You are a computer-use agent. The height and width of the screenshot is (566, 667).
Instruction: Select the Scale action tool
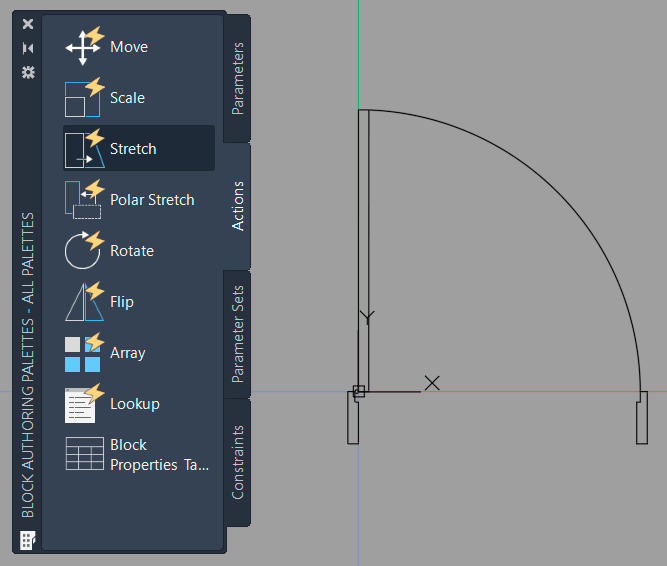point(127,98)
